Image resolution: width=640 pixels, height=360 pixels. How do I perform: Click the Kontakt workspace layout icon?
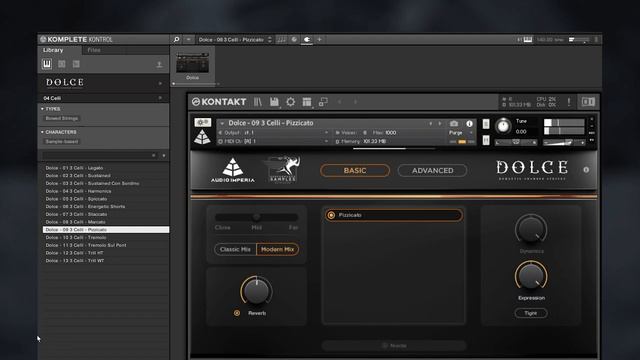[307, 102]
